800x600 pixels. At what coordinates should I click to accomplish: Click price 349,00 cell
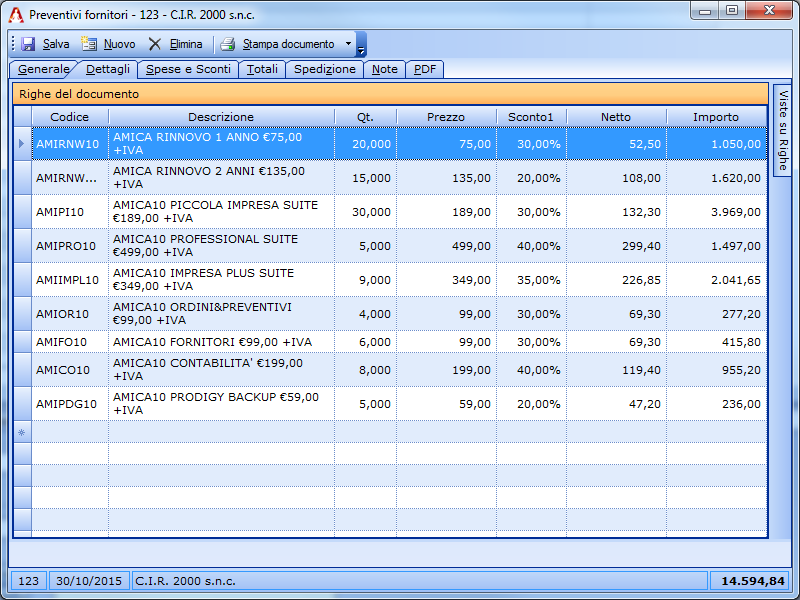tap(446, 280)
